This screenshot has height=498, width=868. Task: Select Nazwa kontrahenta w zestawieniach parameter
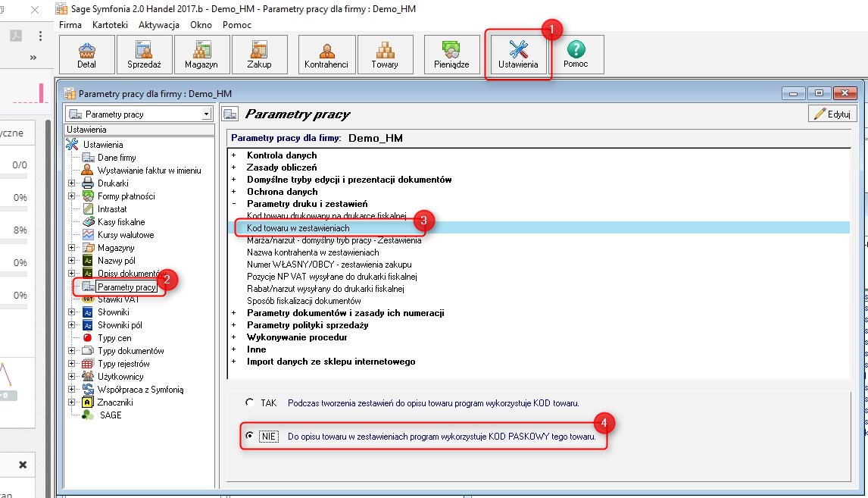(312, 252)
